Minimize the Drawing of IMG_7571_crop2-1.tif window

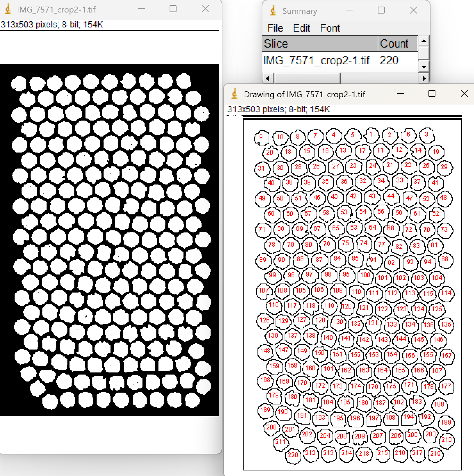click(400, 94)
